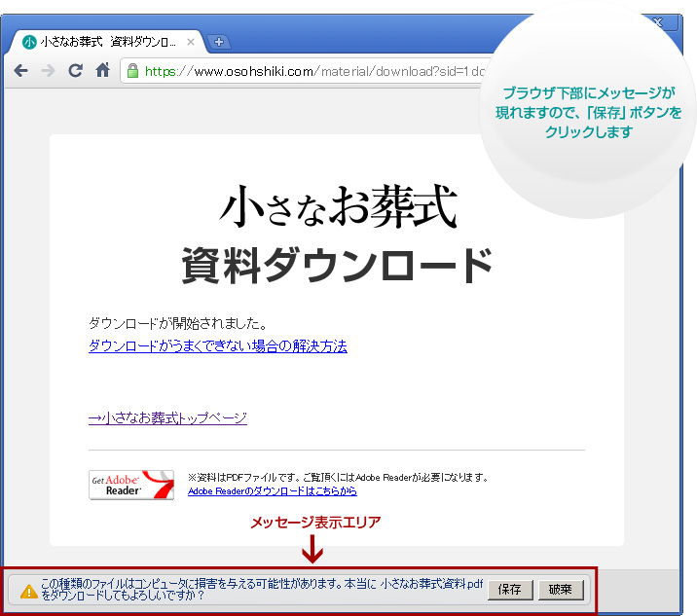
Task: Open the home page via the house icon
Action: click(102, 70)
